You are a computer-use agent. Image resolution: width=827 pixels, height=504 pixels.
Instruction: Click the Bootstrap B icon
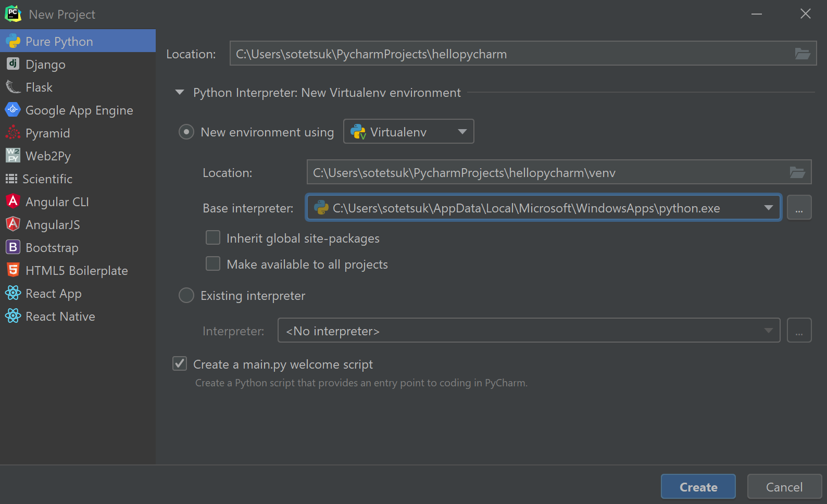13,247
